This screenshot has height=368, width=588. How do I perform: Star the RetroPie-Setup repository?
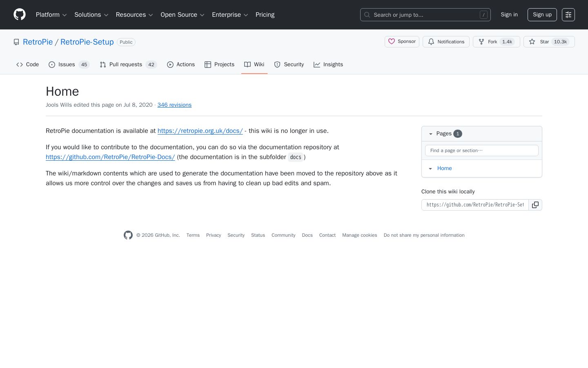click(x=549, y=42)
